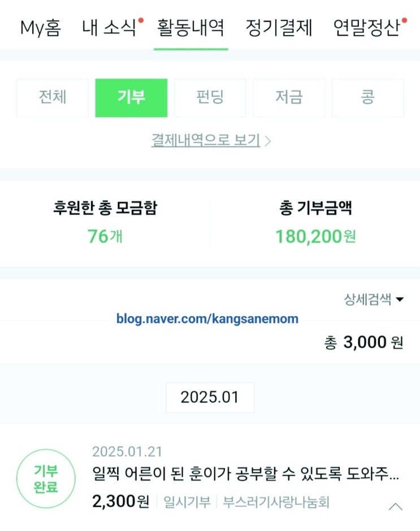Open the 2025.01 month selector
420x531 pixels.
210,398
